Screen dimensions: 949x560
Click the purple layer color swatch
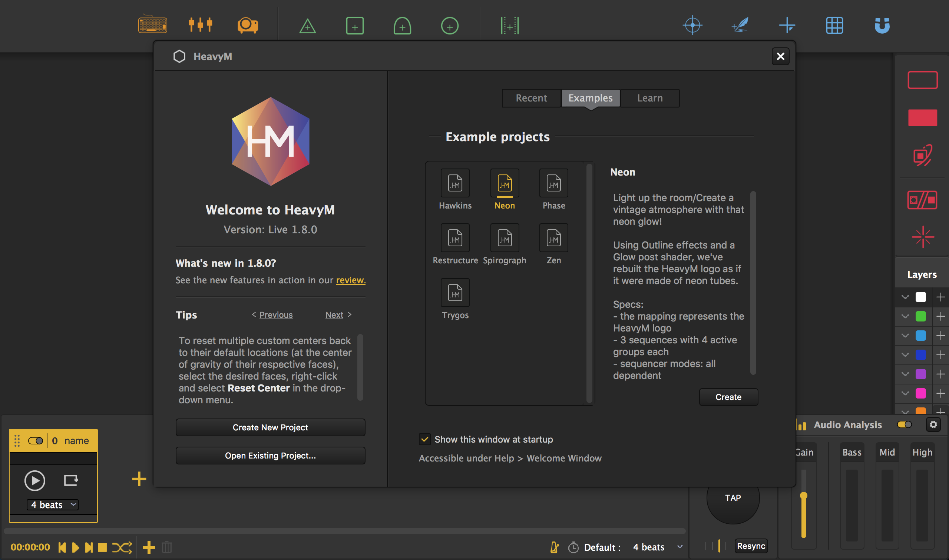click(x=921, y=374)
